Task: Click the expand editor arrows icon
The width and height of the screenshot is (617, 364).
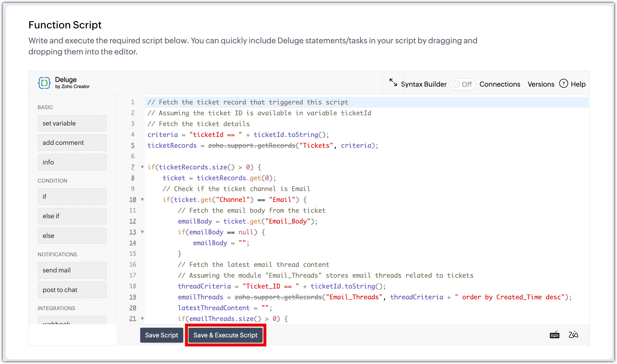Action: click(393, 83)
